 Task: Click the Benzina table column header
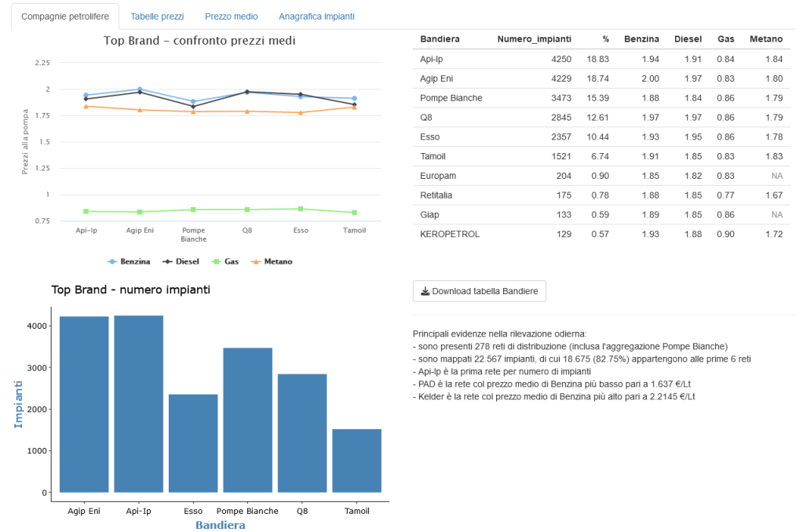(641, 39)
